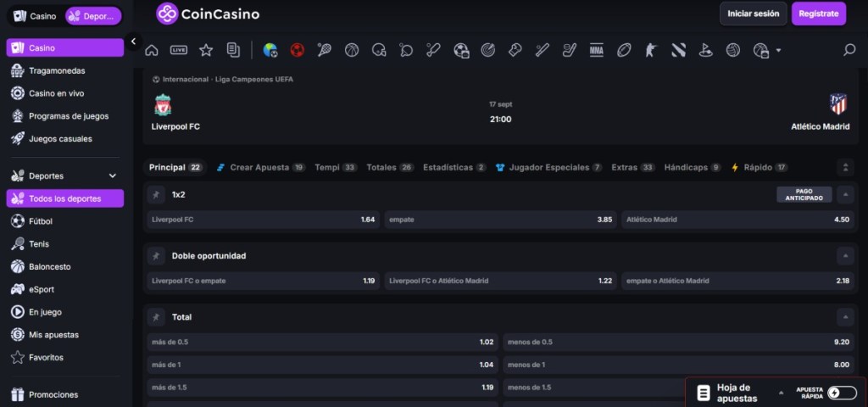Open Tragamonedas in the sidebar
This screenshot has height=407, width=868.
[x=56, y=70]
